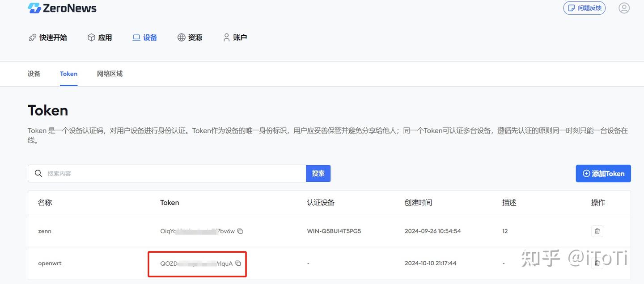Click the 搜索 button
This screenshot has width=644, height=284.
pos(318,173)
